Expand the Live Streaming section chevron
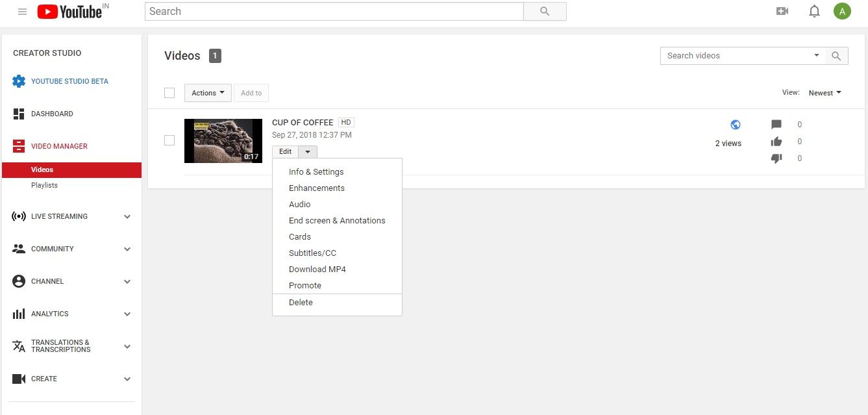This screenshot has width=868, height=415. coord(127,217)
